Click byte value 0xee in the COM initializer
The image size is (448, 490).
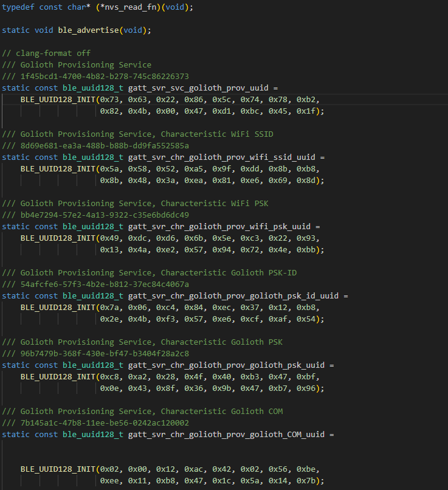(109, 481)
